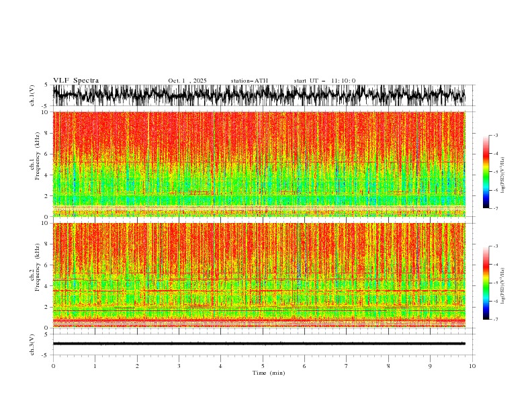Image resolution: width=532 pixels, height=411 pixels.
Task: Select the "start UT = 11:10:0" header text
Action: pos(324,81)
